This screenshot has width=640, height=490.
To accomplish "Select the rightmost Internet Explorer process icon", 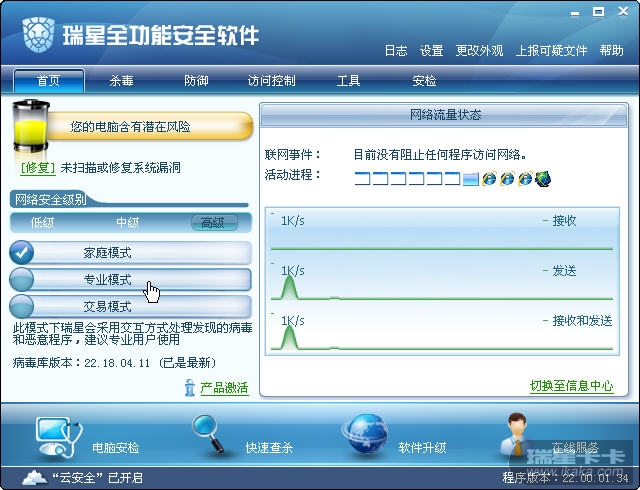I will point(525,178).
